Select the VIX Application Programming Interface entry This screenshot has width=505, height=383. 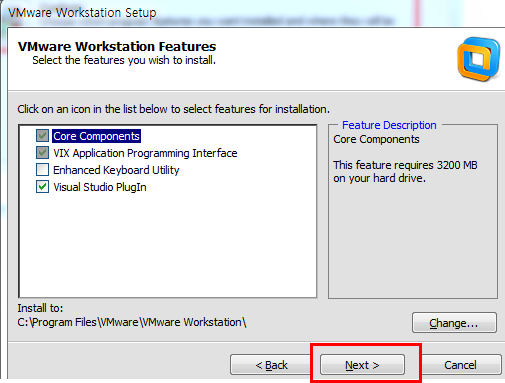[x=145, y=153]
